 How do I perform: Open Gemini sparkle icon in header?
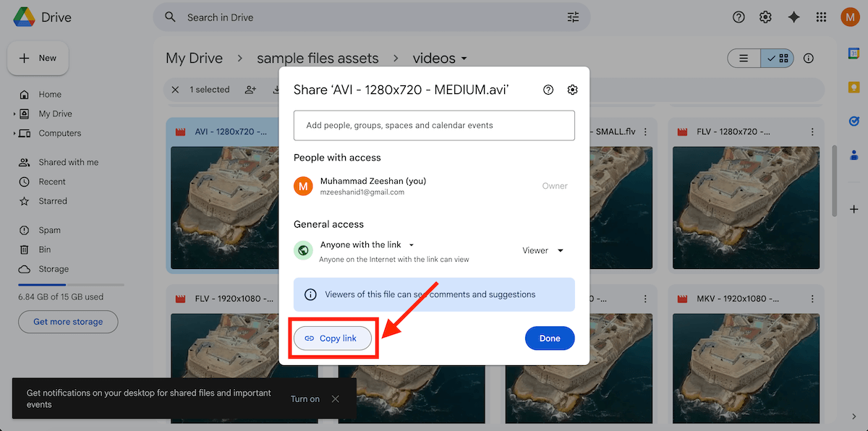pyautogui.click(x=793, y=17)
